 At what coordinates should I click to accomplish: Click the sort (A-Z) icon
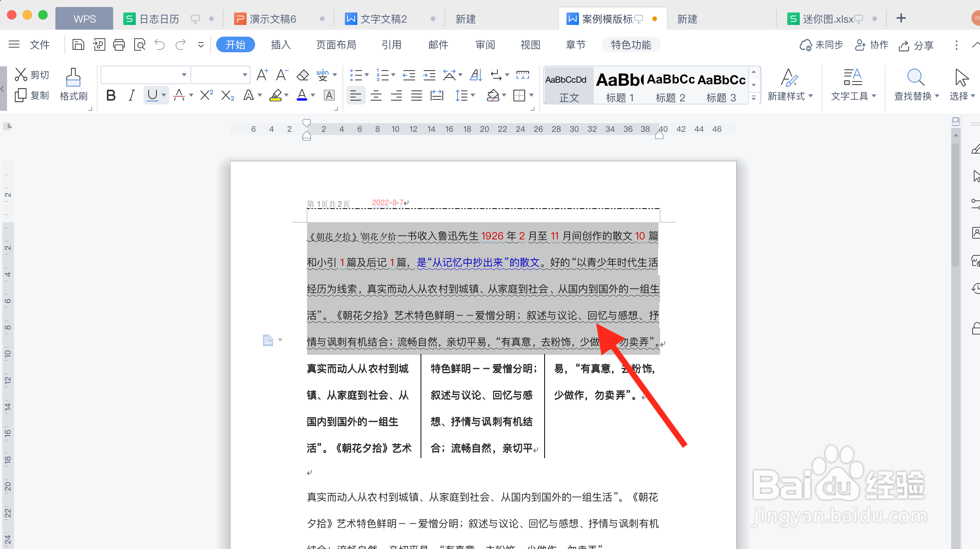pyautogui.click(x=476, y=74)
